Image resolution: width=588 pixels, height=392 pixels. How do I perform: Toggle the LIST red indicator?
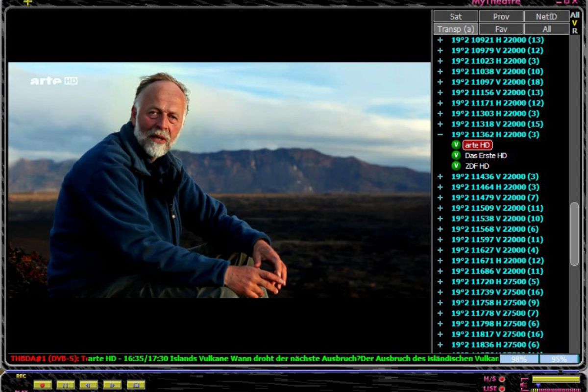(502, 388)
